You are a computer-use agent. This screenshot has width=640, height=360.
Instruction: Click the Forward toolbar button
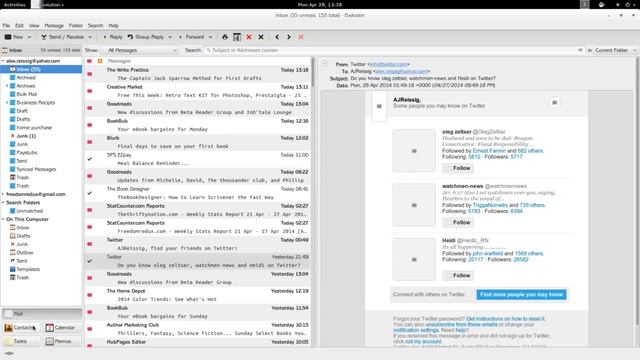click(191, 37)
